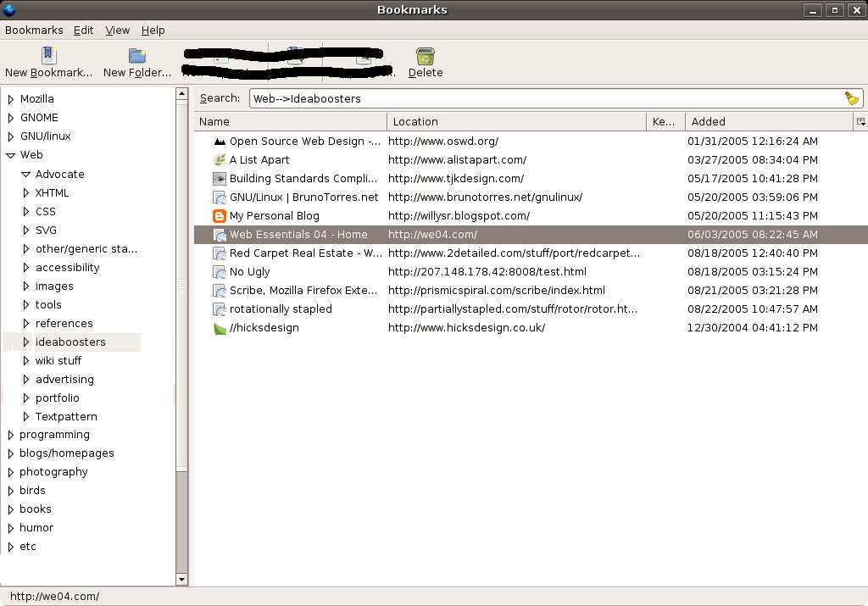Open the Bookmarks menu
868x606 pixels.
coord(34,30)
